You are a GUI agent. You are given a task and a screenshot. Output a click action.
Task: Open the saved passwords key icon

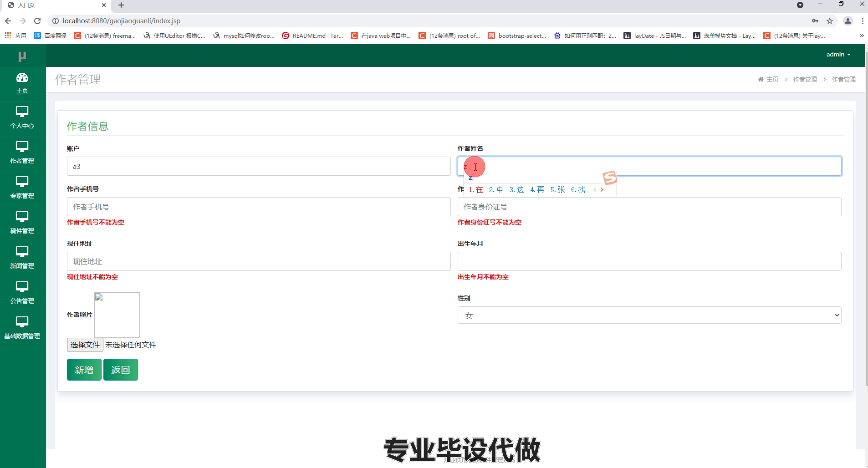pyautogui.click(x=815, y=21)
